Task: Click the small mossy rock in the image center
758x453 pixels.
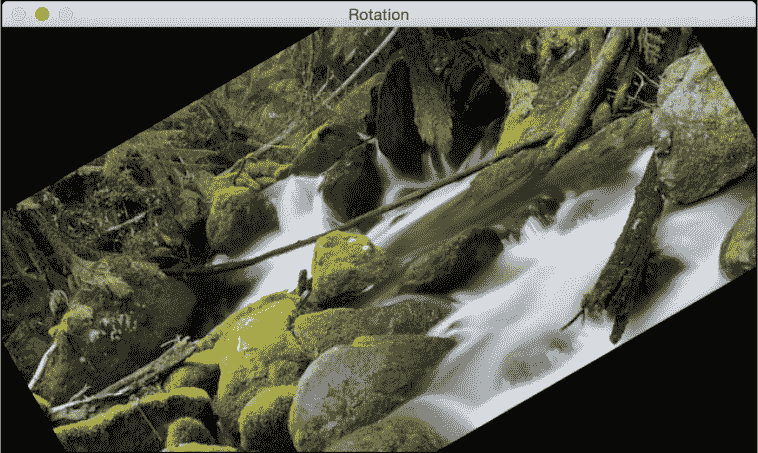Action: pyautogui.click(x=345, y=265)
